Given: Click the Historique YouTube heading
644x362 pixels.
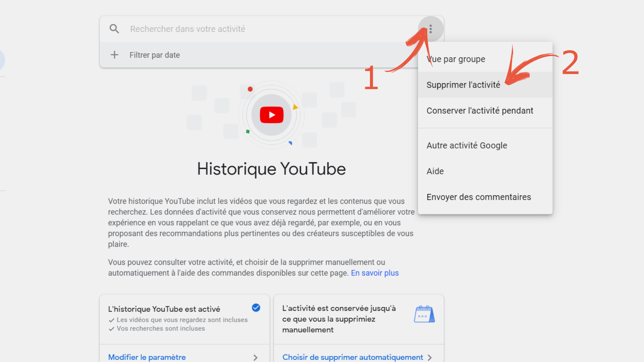Looking at the screenshot, I should [271, 169].
